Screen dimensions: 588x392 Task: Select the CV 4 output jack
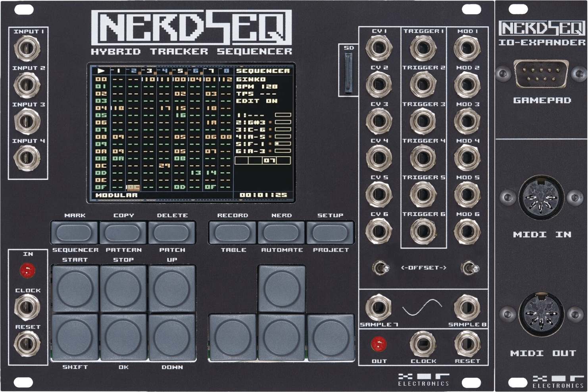click(379, 157)
